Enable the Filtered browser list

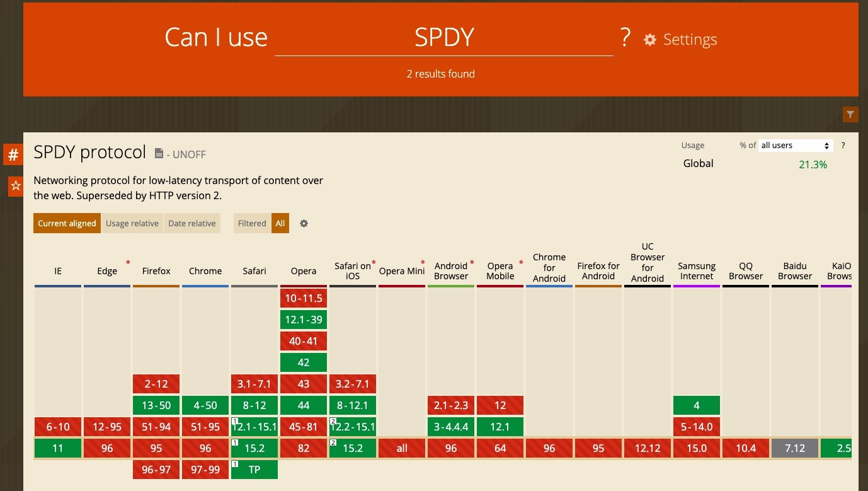pos(251,223)
